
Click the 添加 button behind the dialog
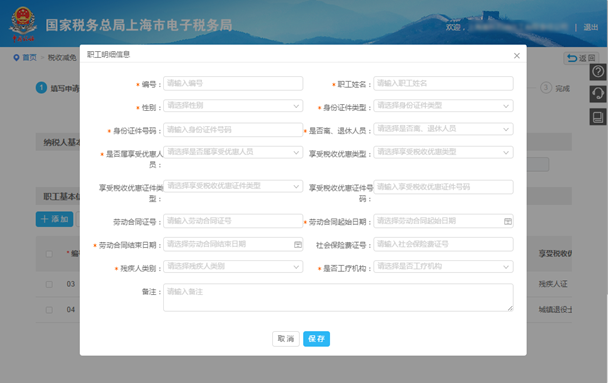point(54,219)
